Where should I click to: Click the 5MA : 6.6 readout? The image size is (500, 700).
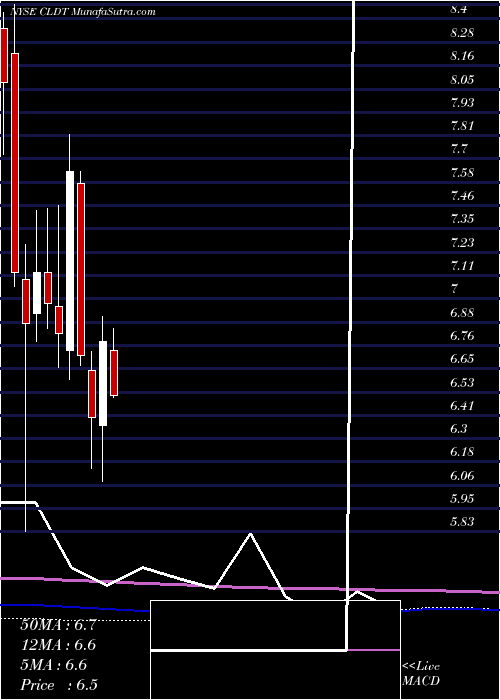[54, 665]
